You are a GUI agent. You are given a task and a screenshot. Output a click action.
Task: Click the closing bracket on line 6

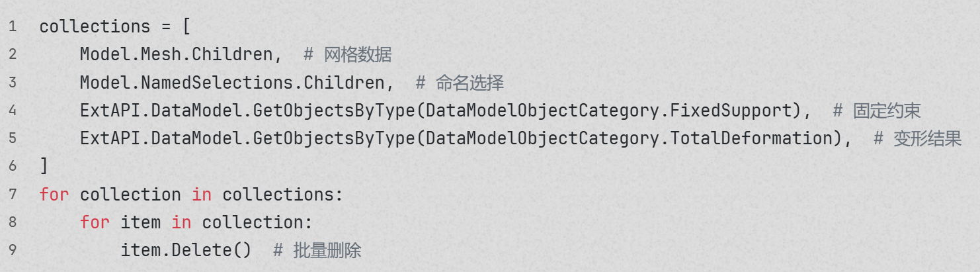(44, 166)
